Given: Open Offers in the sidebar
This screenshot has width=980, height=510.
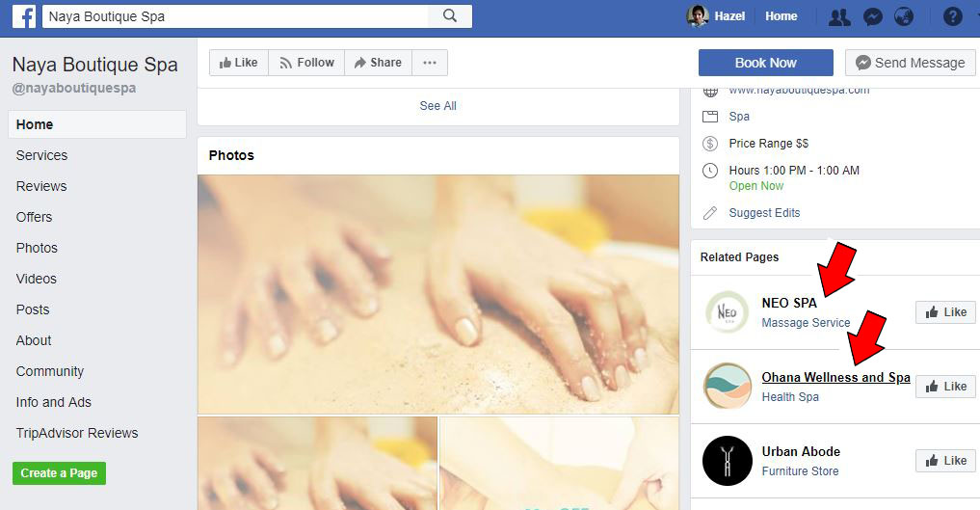Looking at the screenshot, I should tap(35, 217).
